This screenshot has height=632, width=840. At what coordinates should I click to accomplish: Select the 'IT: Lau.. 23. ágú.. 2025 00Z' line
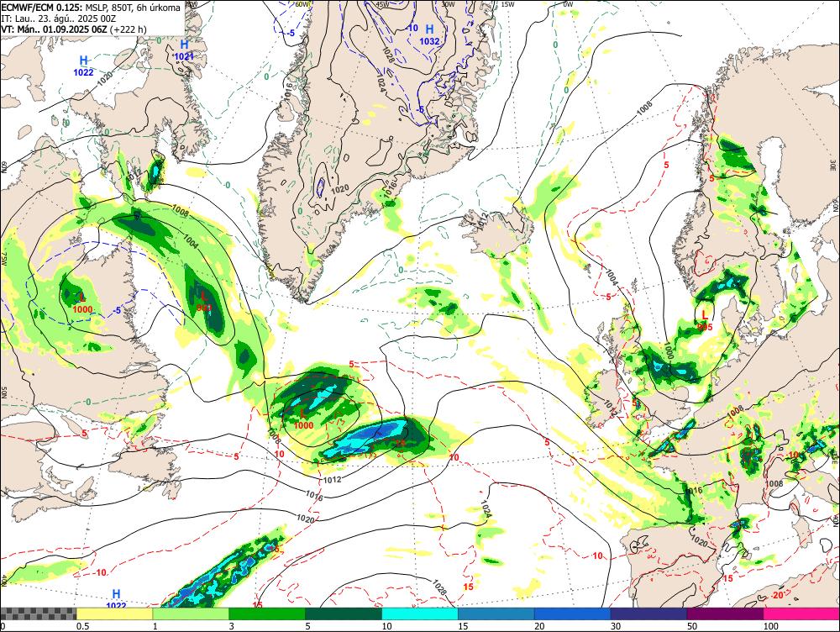click(x=59, y=18)
